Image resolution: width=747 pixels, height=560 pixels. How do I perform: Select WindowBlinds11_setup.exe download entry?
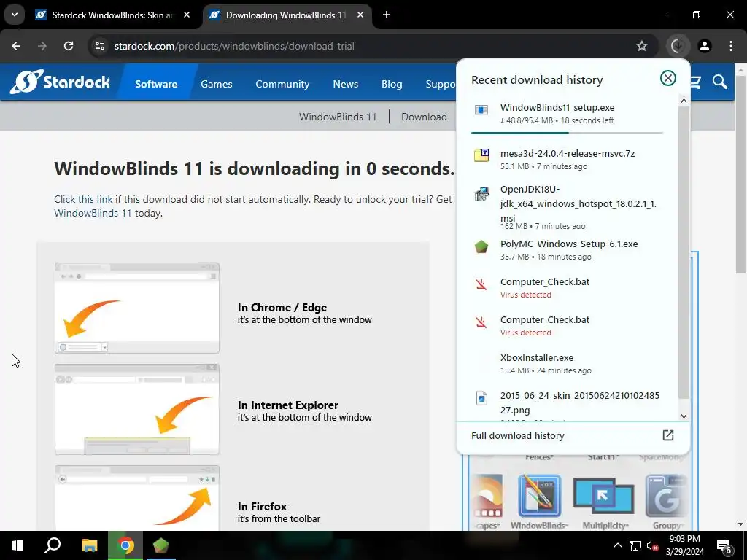click(x=567, y=114)
